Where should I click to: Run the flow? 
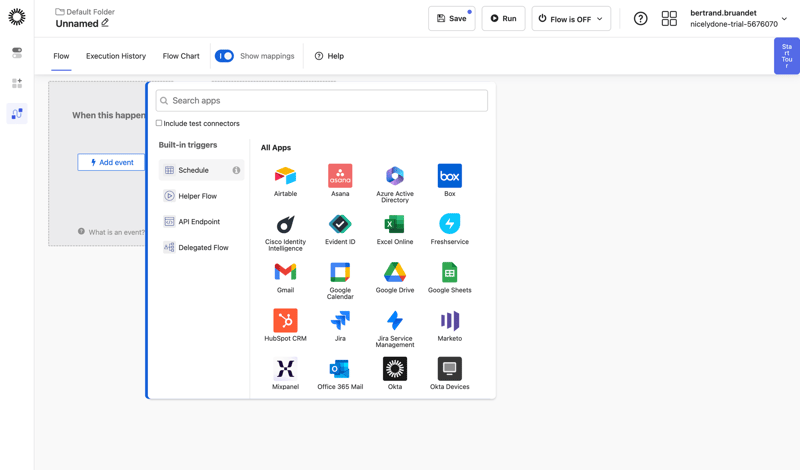point(503,19)
